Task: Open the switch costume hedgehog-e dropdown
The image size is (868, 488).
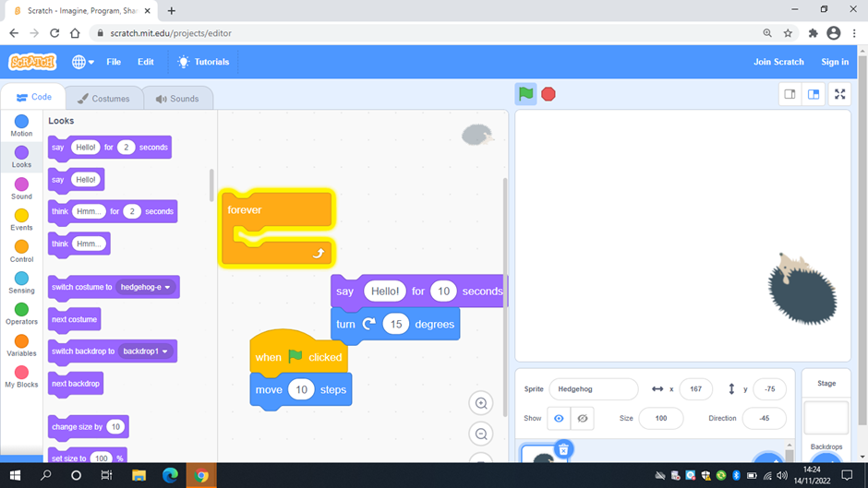Action: [x=146, y=287]
